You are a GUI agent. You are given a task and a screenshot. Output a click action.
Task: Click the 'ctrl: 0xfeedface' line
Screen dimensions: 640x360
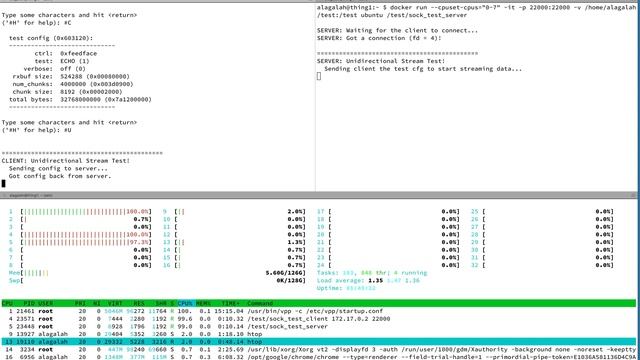(66, 53)
